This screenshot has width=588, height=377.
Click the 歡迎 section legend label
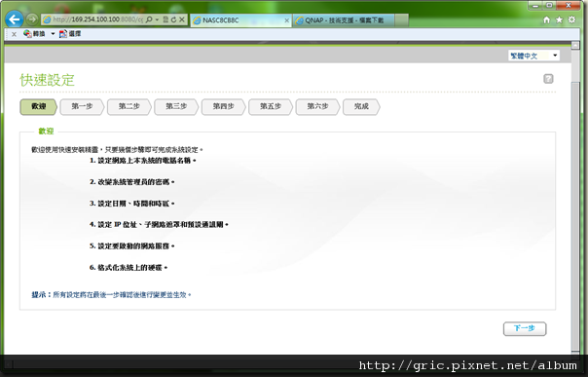pos(46,132)
